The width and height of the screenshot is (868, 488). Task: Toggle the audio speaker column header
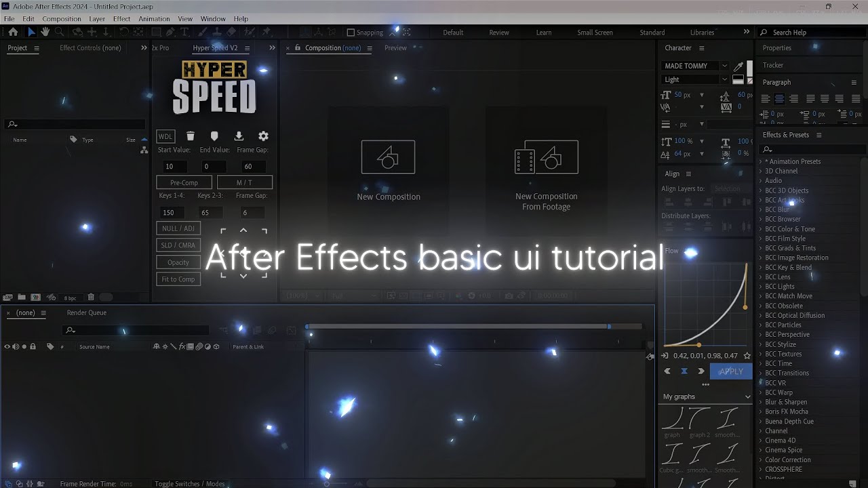point(16,347)
